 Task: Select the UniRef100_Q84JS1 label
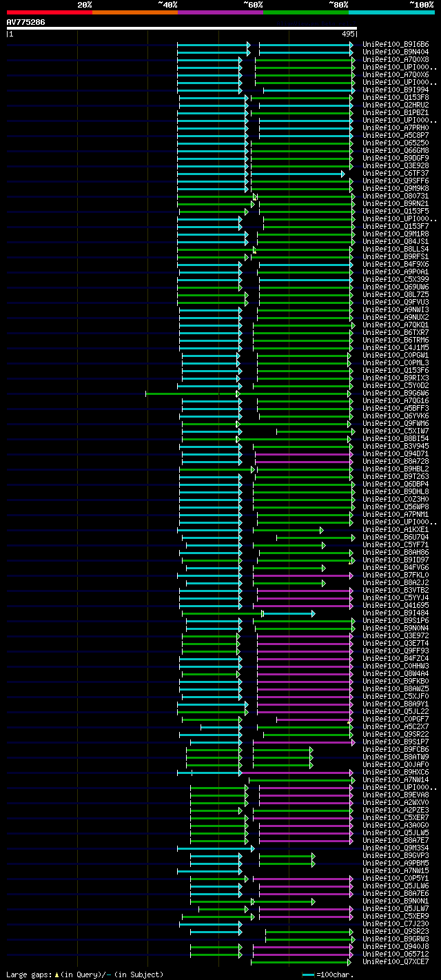click(396, 241)
